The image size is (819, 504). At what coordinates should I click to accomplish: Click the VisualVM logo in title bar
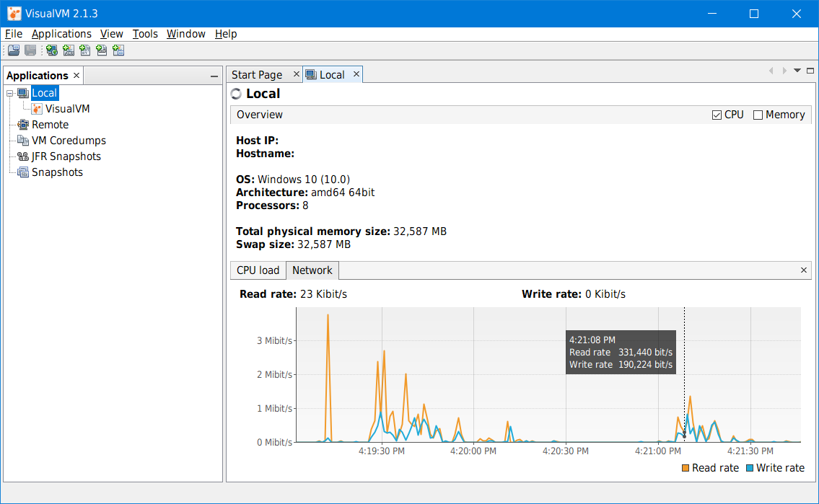coord(14,14)
